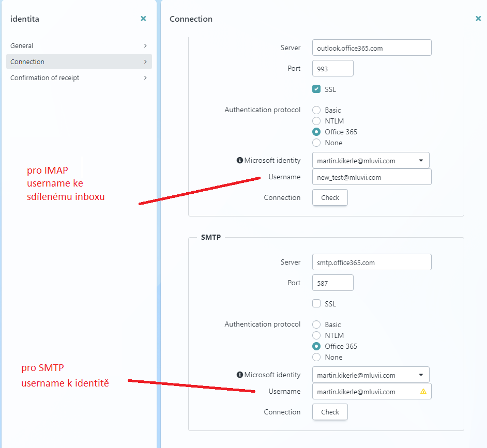Open the General menu item

pyautogui.click(x=22, y=45)
